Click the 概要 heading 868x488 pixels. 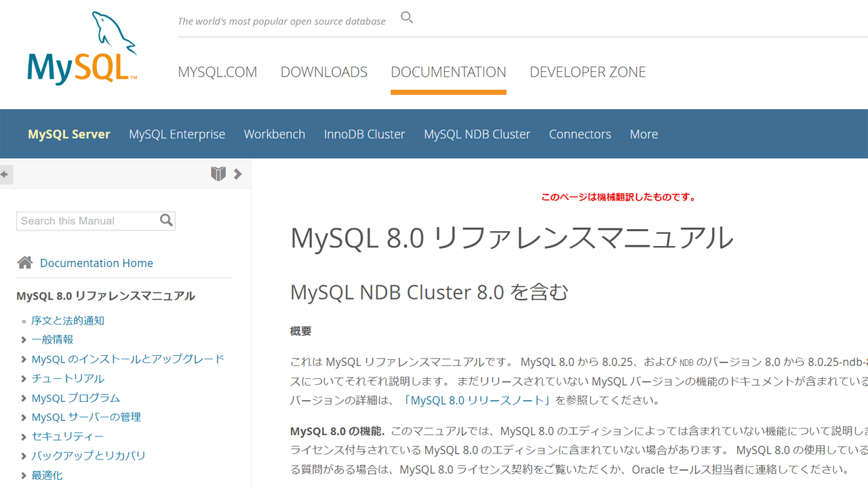[x=300, y=331]
